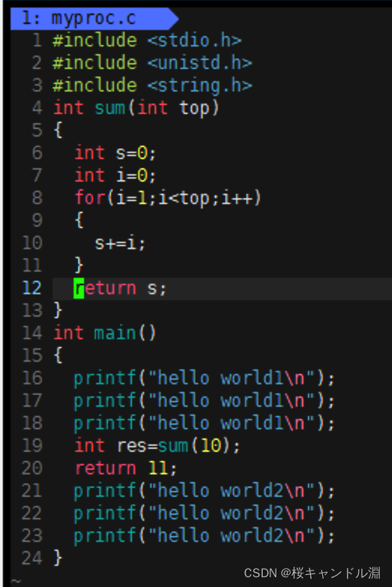Click on 's+=i;' statement
Viewport: 392px width, 587px height.
120,244
